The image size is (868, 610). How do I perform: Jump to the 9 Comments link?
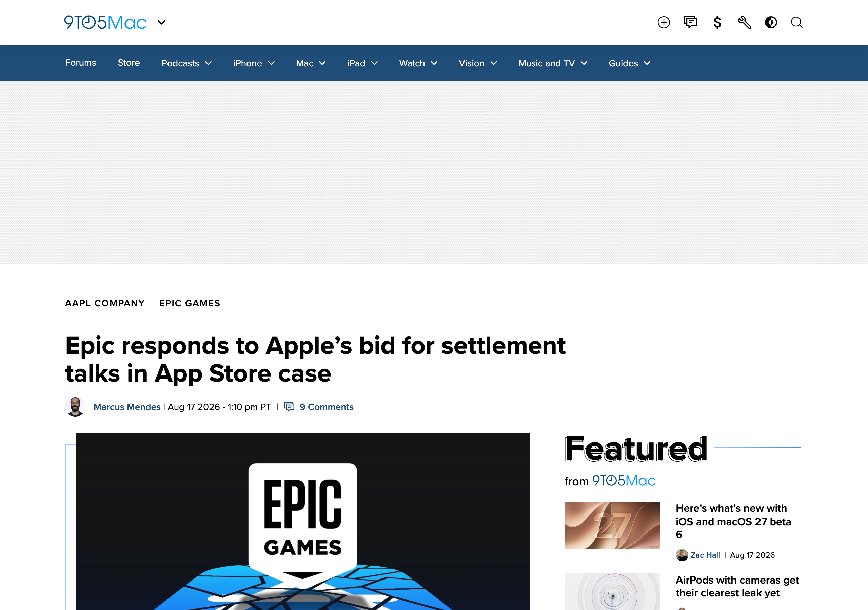click(327, 407)
